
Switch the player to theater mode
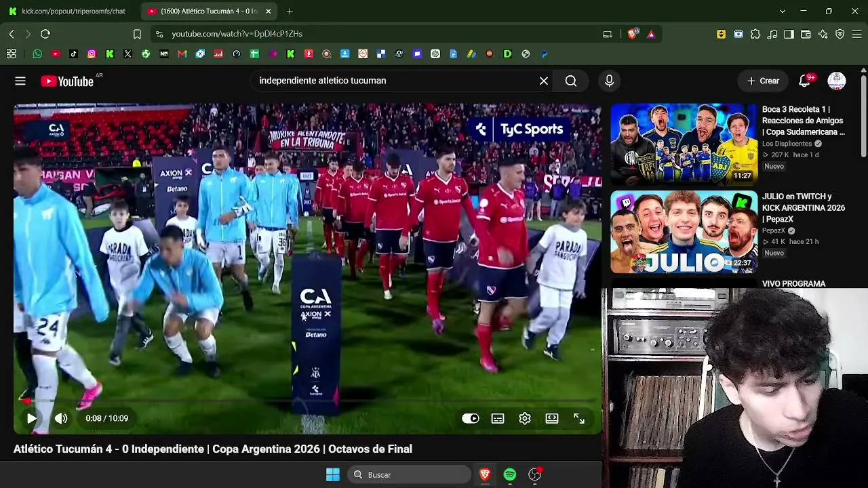click(552, 418)
